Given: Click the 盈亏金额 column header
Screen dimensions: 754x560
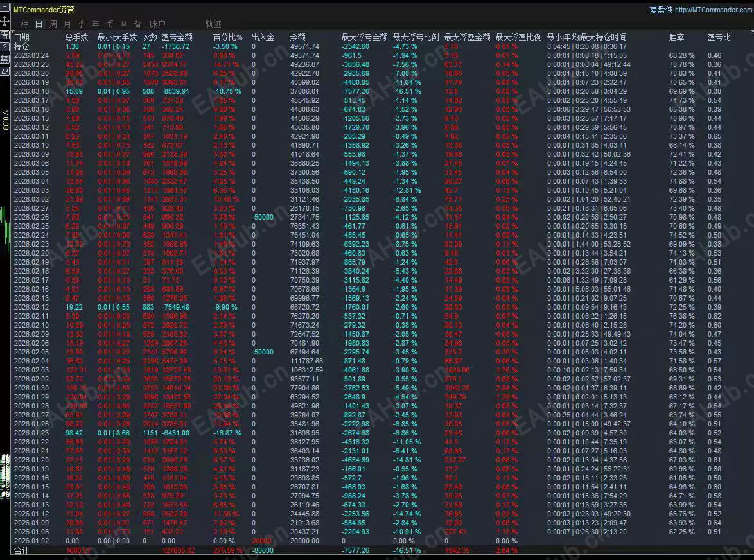Looking at the screenshot, I should [x=177, y=37].
